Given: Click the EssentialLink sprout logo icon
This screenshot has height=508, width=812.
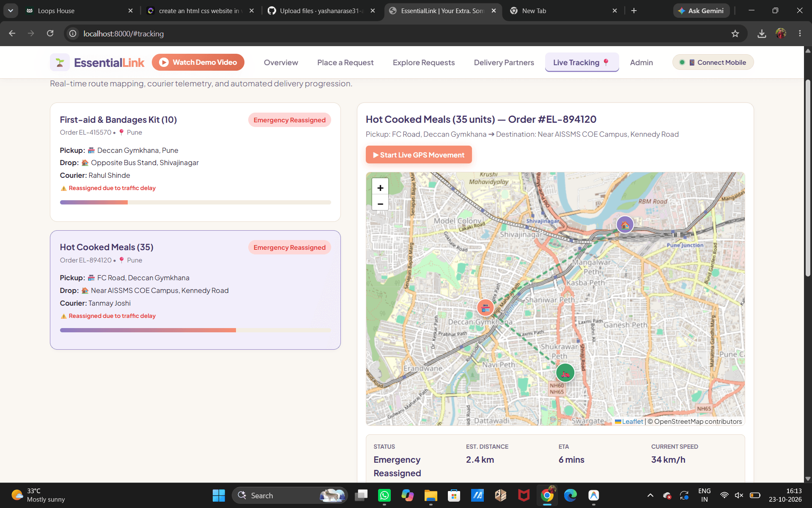Looking at the screenshot, I should tap(60, 62).
